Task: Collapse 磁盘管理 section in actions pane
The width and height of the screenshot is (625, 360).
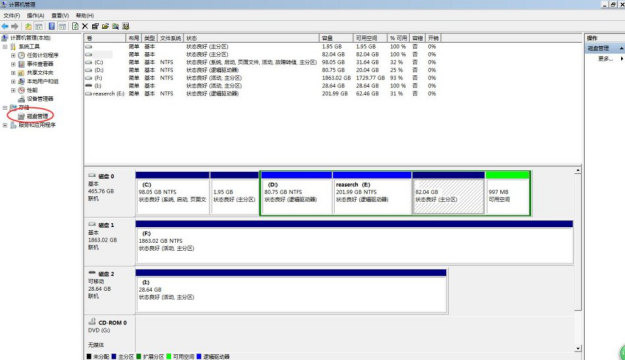Action: click(621, 48)
